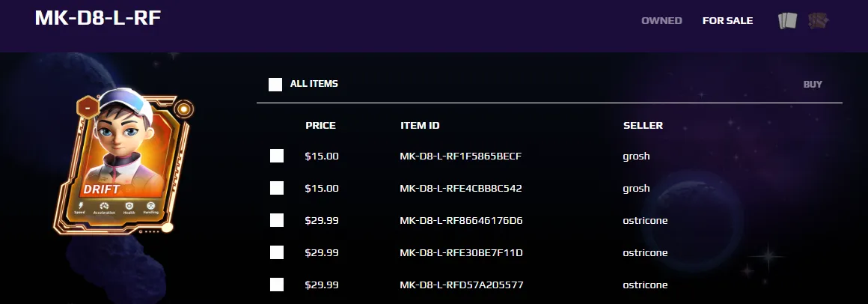Image resolution: width=868 pixels, height=304 pixels.
Task: Tick checkbox for item MK-D8-L-RFD57A205577
Action: point(277,285)
